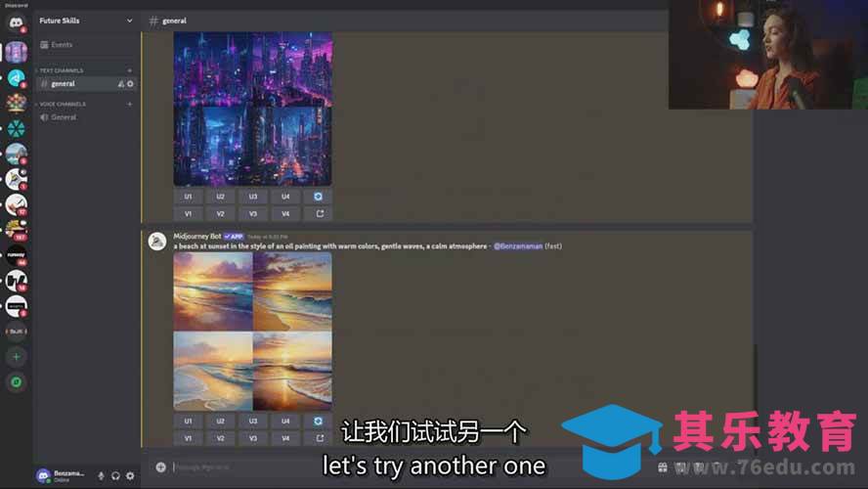
Task: Open the beach sunset image grid
Action: [x=253, y=332]
